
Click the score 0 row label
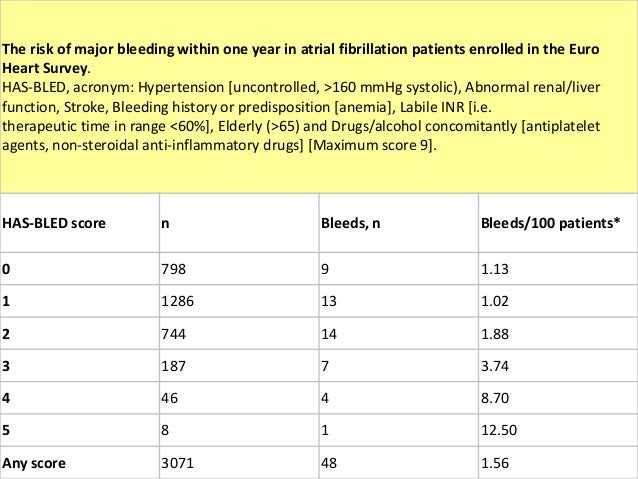pyautogui.click(x=80, y=269)
